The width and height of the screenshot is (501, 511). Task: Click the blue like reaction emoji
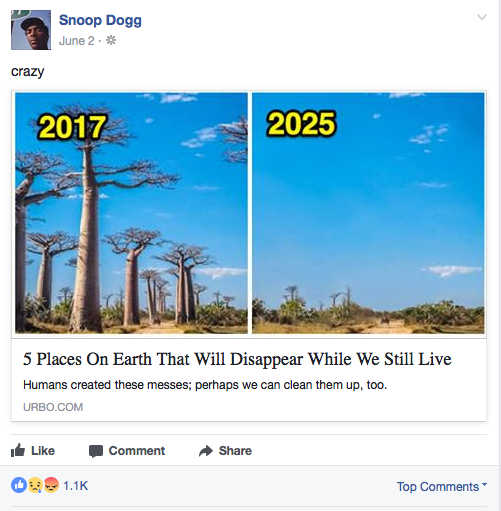(19, 485)
